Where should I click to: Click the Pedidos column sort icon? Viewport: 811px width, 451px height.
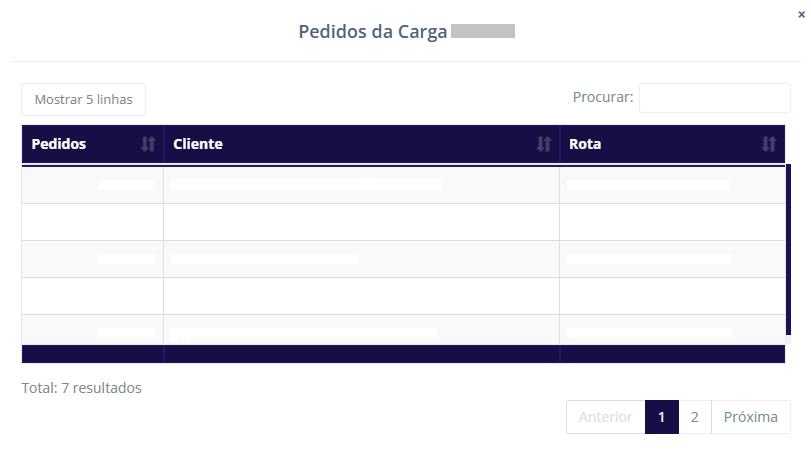pos(148,144)
